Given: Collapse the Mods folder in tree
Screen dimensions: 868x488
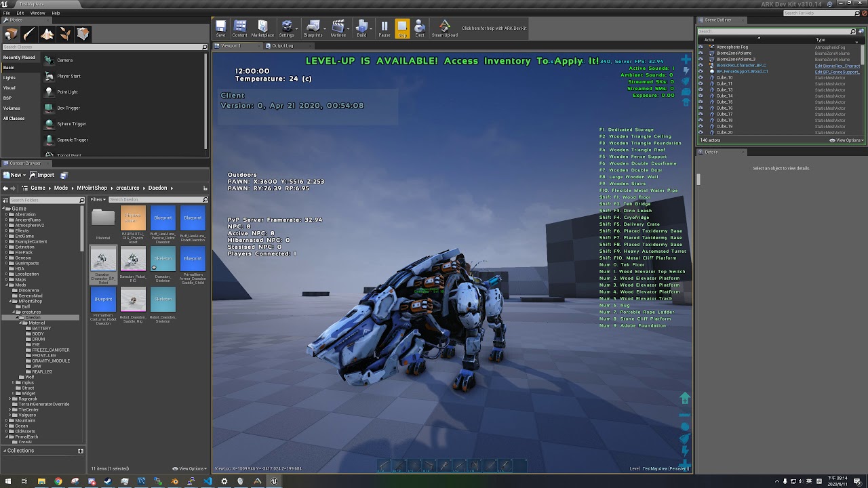Looking at the screenshot, I should tap(7, 285).
